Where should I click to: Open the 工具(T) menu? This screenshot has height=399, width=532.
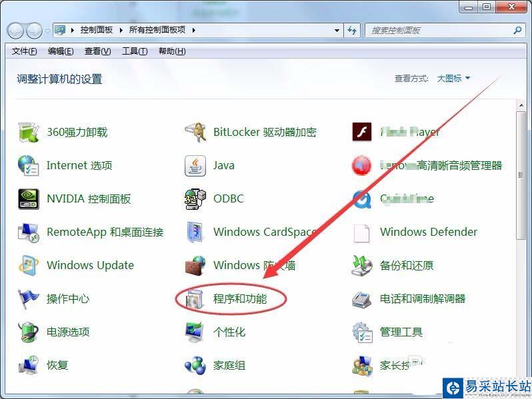135,51
